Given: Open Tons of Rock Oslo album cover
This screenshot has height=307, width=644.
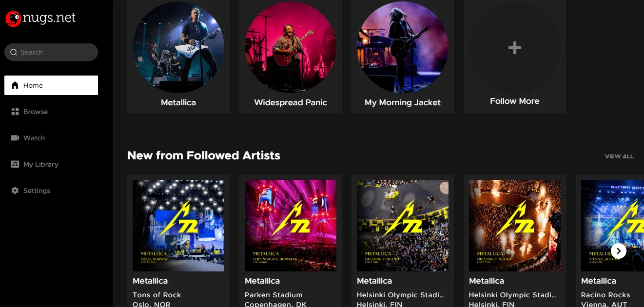Looking at the screenshot, I should click(x=178, y=226).
